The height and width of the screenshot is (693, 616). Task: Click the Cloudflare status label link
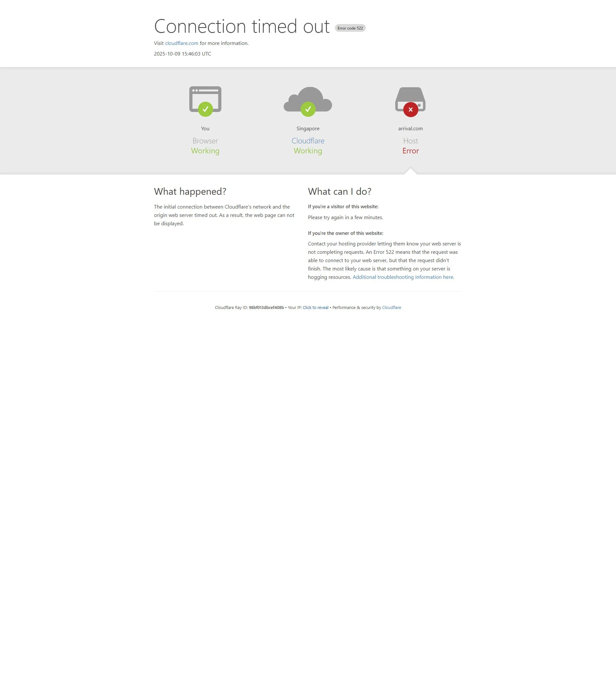click(x=308, y=141)
